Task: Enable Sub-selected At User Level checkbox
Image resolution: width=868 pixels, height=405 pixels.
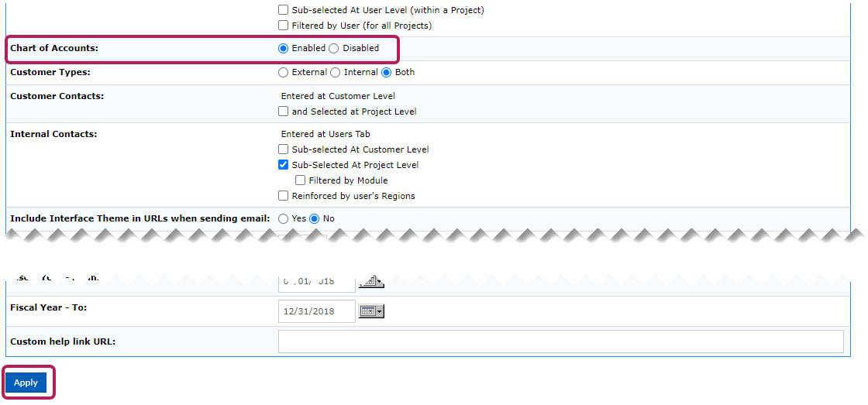Action: click(284, 11)
